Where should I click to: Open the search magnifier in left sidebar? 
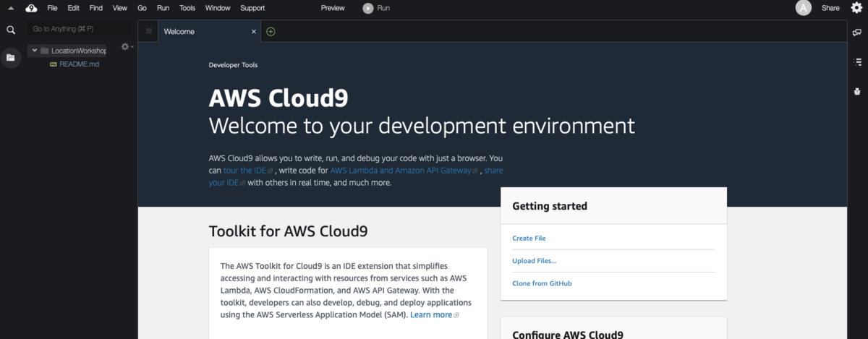pos(11,30)
